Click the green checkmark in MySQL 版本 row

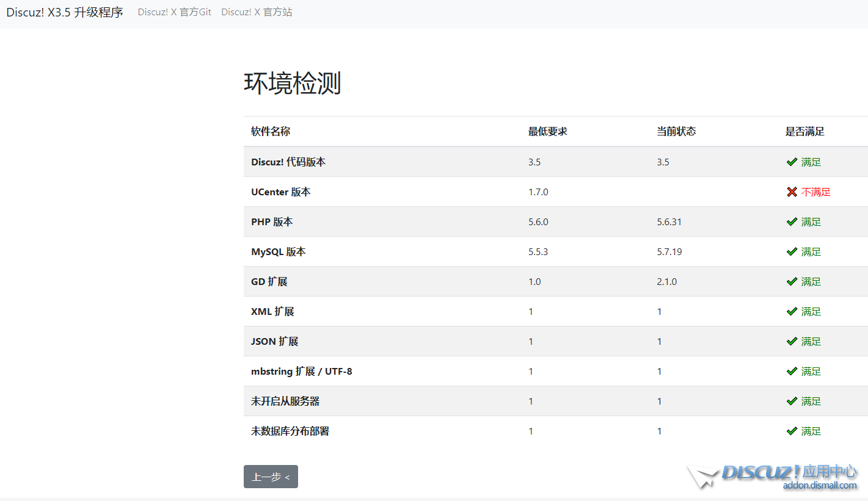792,251
